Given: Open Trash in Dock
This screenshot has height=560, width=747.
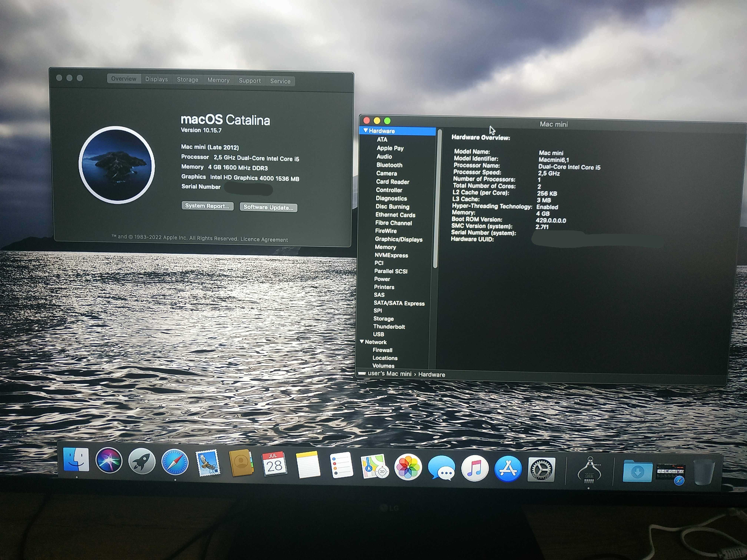Looking at the screenshot, I should click(x=704, y=472).
